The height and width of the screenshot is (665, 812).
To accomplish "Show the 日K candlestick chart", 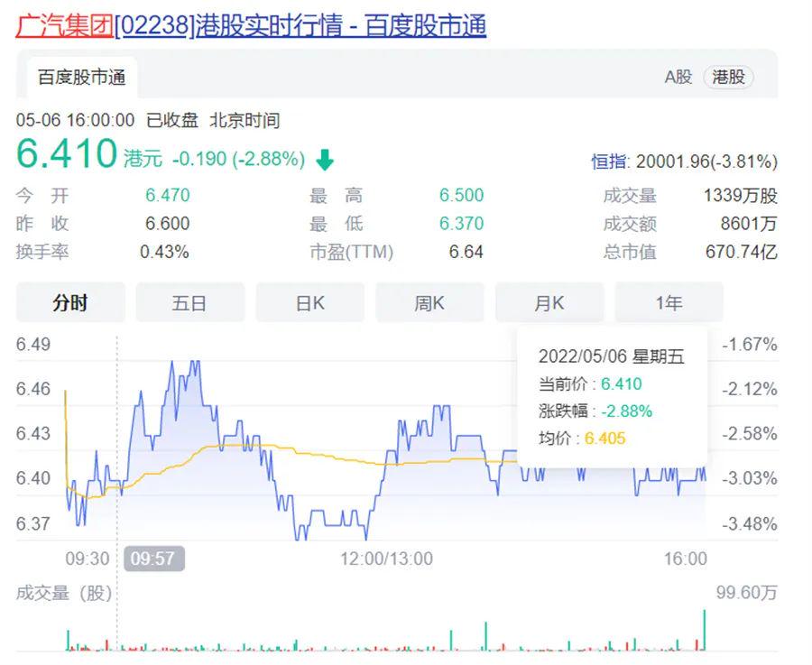I will click(x=309, y=303).
